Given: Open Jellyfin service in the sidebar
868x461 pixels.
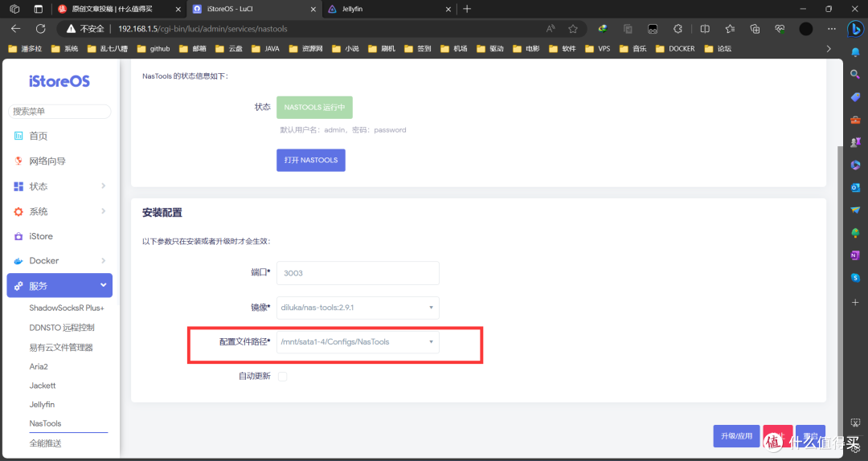Looking at the screenshot, I should click(42, 405).
